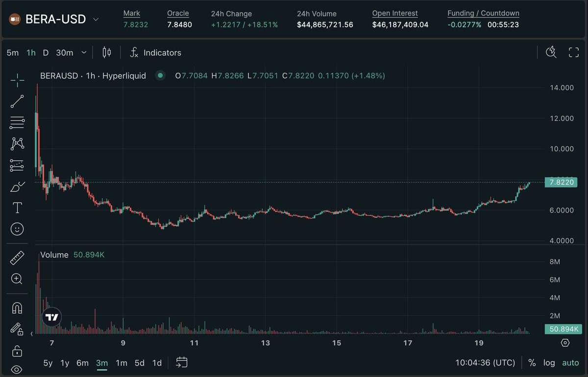Image resolution: width=588 pixels, height=377 pixels.
Task: Open the go to date calendar icon
Action: pyautogui.click(x=182, y=363)
